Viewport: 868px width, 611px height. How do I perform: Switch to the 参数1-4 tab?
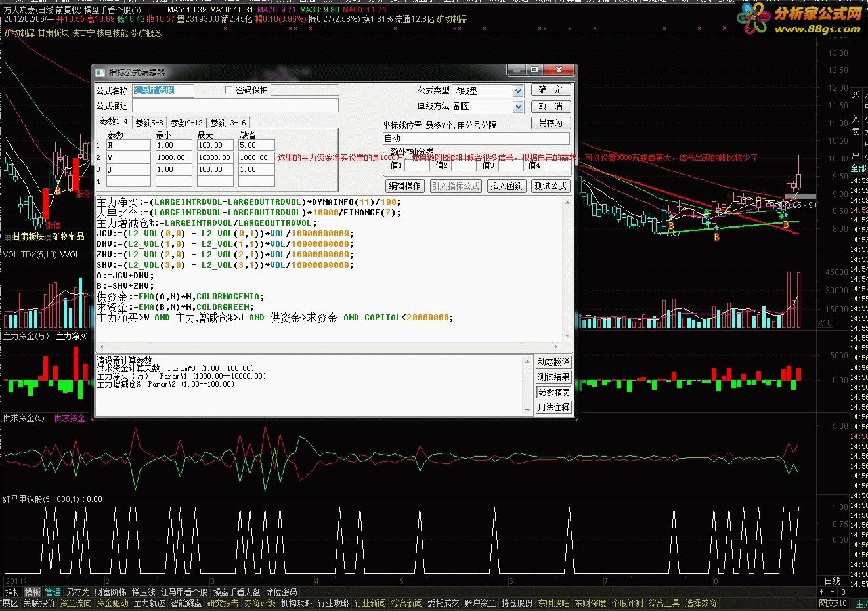click(114, 122)
